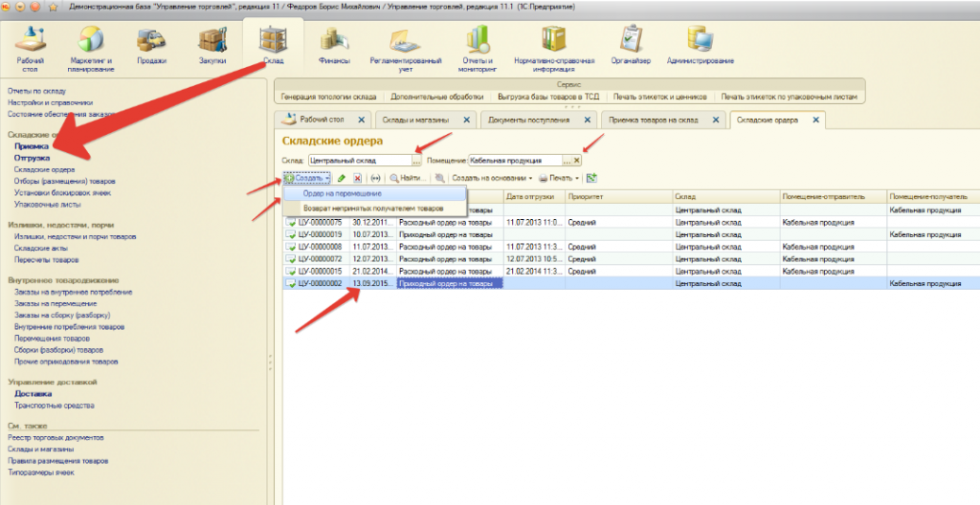Expand the Печать dropdown menu

coord(558,179)
